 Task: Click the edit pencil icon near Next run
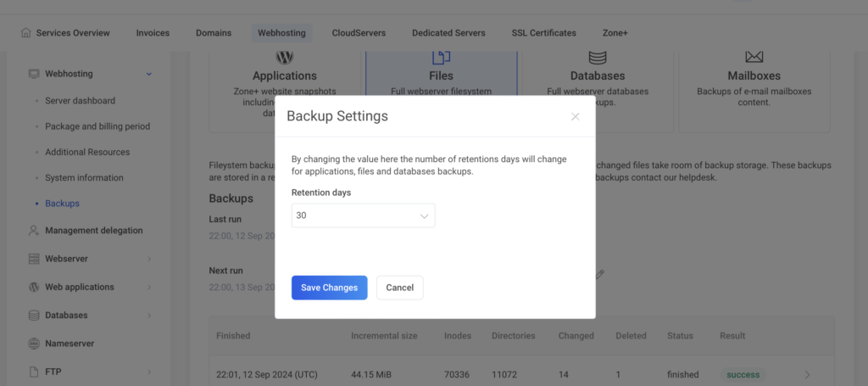pos(600,275)
